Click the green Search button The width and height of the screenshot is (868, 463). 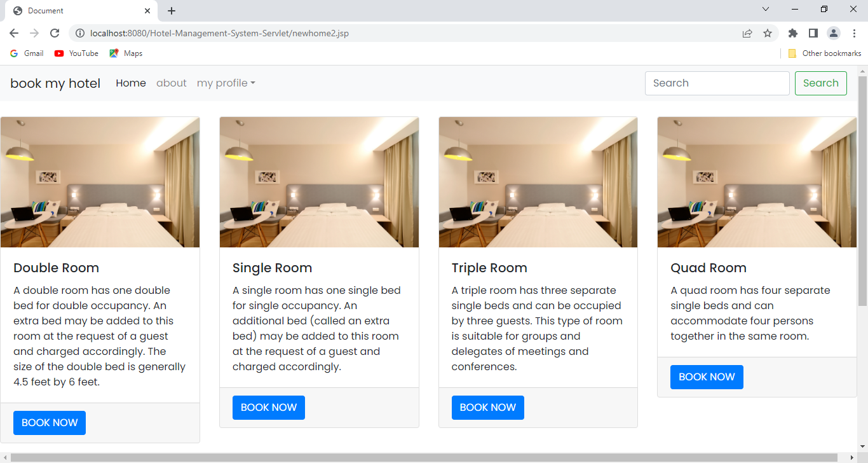[x=821, y=83]
